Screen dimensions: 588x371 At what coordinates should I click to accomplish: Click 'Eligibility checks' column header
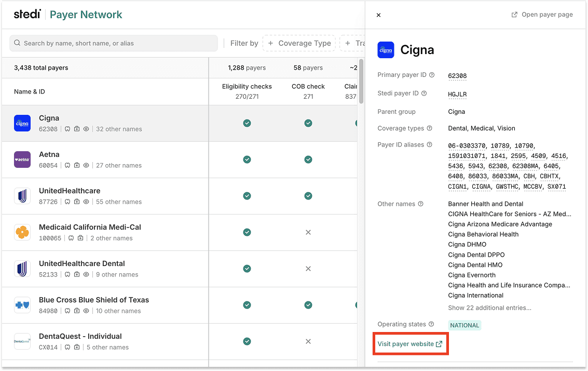click(x=247, y=86)
